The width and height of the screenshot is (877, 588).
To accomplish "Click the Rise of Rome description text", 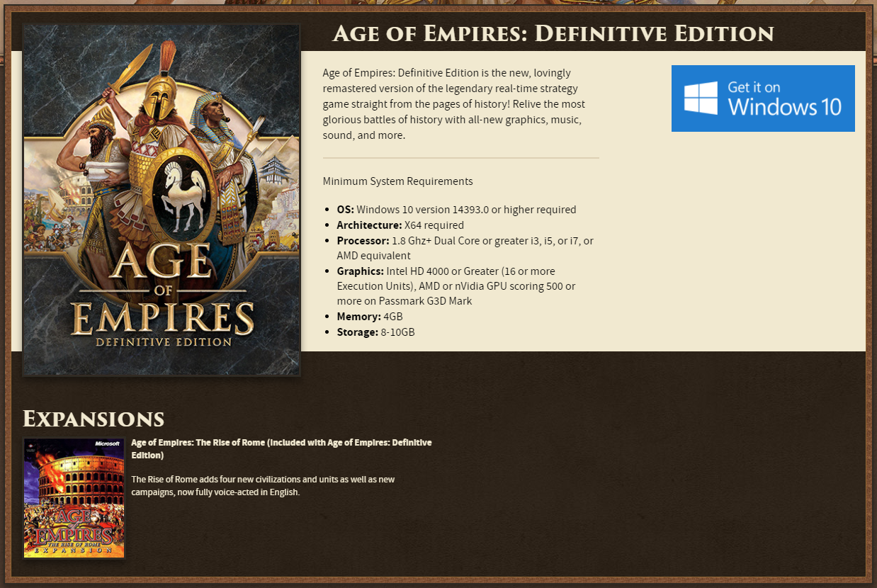I will [263, 485].
